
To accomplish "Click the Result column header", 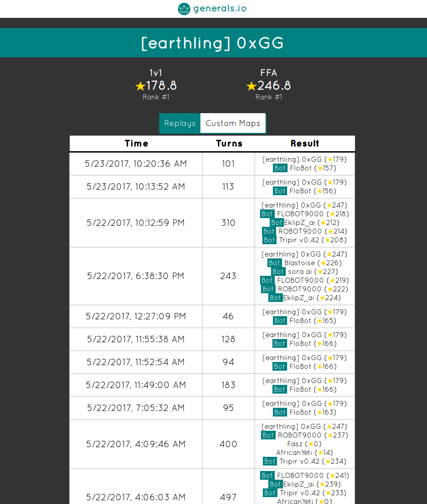I will coord(305,143).
